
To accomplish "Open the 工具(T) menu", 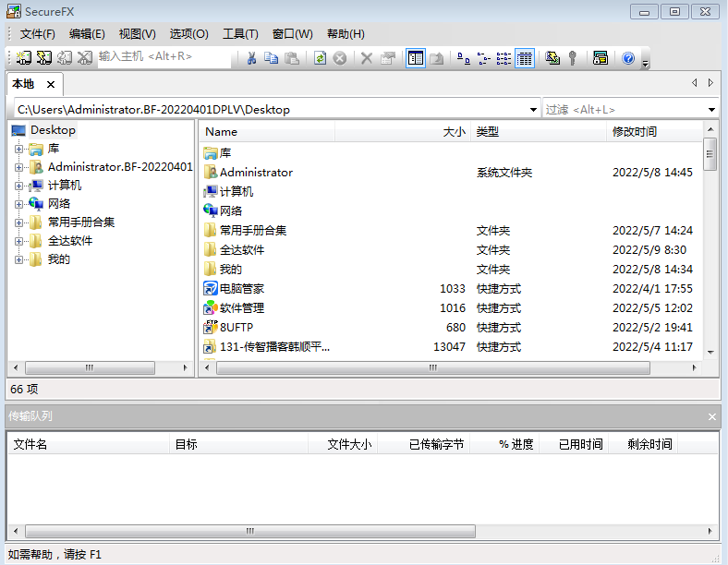I will [x=240, y=34].
